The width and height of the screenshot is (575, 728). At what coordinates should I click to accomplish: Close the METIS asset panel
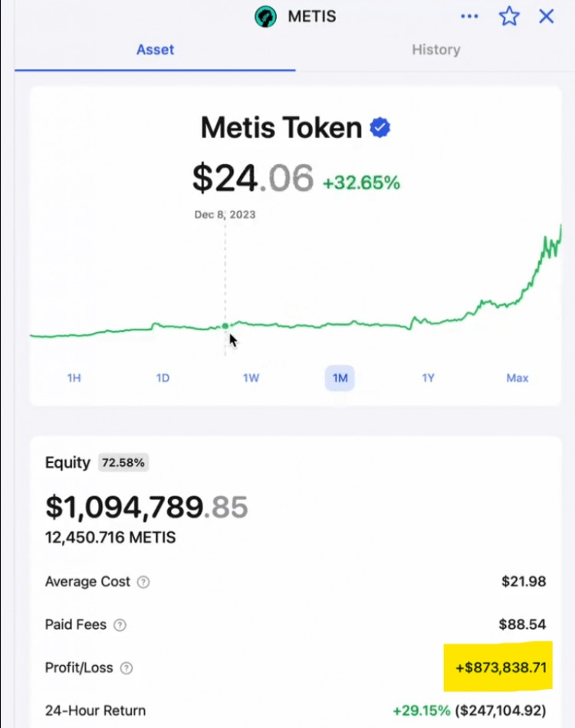tap(546, 16)
